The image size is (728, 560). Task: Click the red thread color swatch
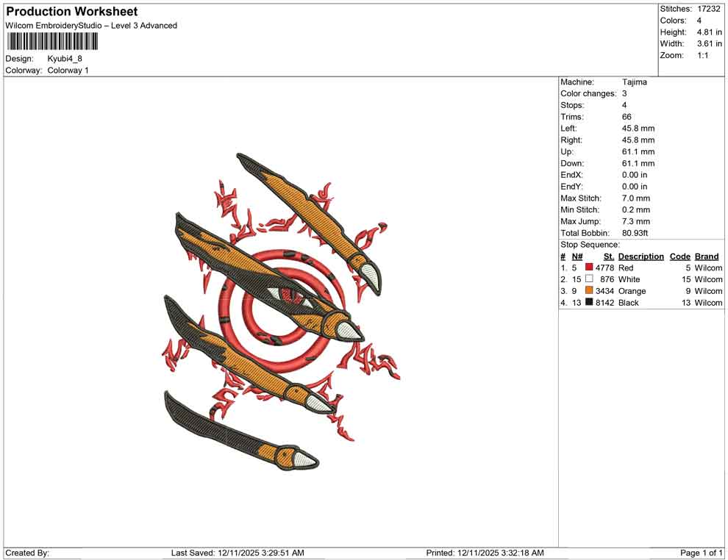[589, 268]
